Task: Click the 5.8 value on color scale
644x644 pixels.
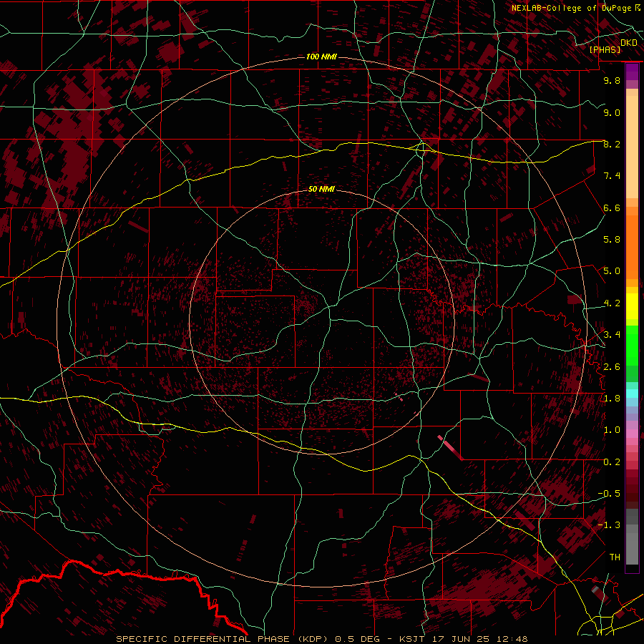Action: 612,240
